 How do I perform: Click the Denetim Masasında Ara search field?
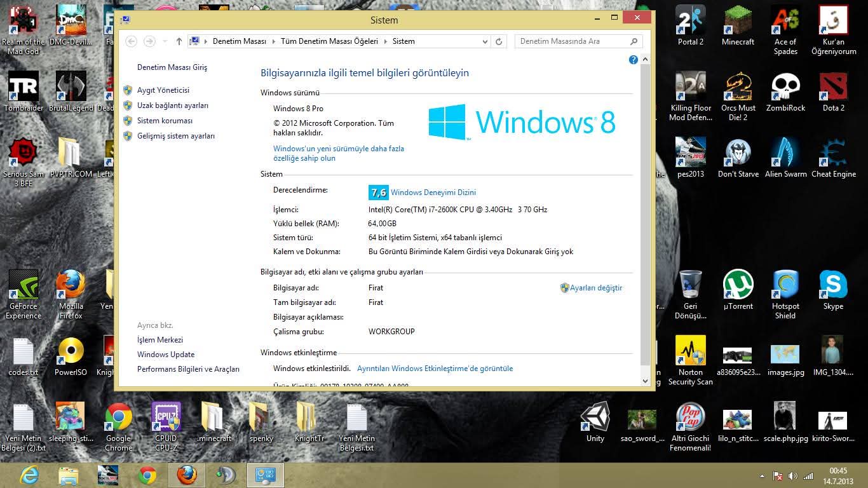[x=578, y=41]
